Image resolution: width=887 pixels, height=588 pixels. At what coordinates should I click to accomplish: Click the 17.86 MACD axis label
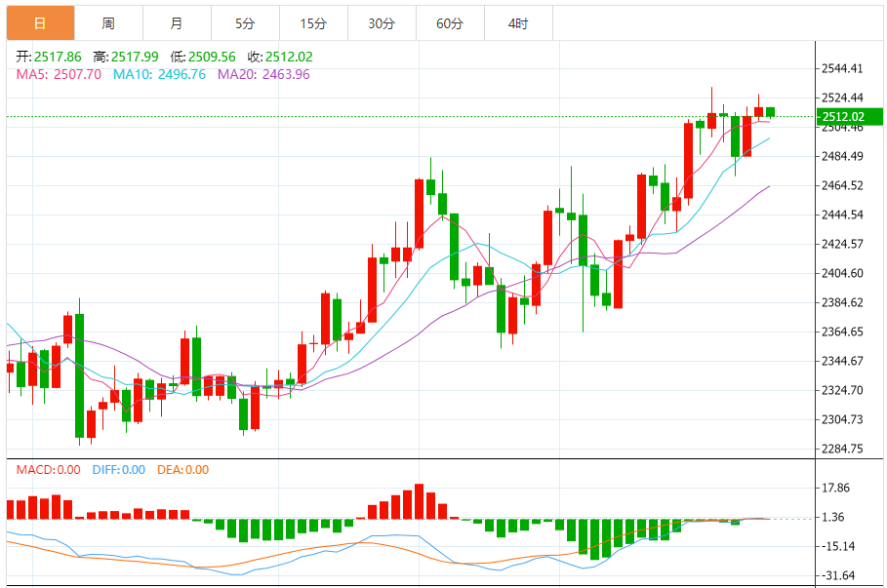(835, 488)
